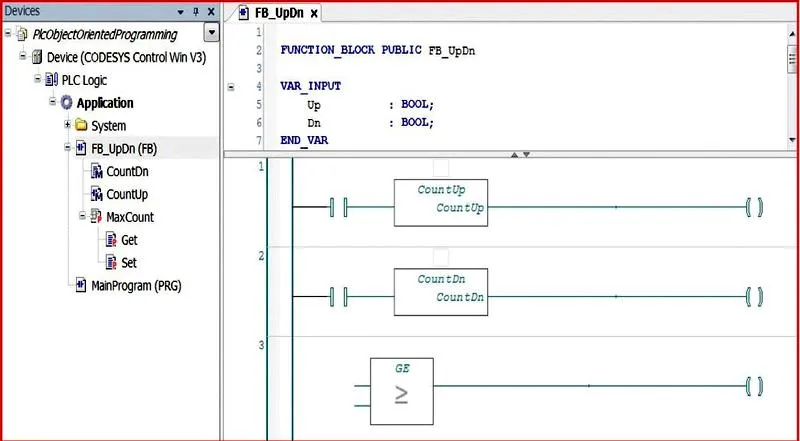Open the Devices panel dropdown arrow
Viewport: 800px width, 441px height.
point(181,12)
